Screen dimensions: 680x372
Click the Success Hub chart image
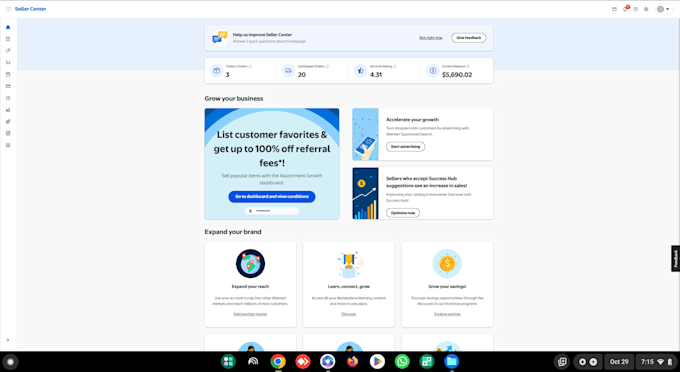(365, 193)
